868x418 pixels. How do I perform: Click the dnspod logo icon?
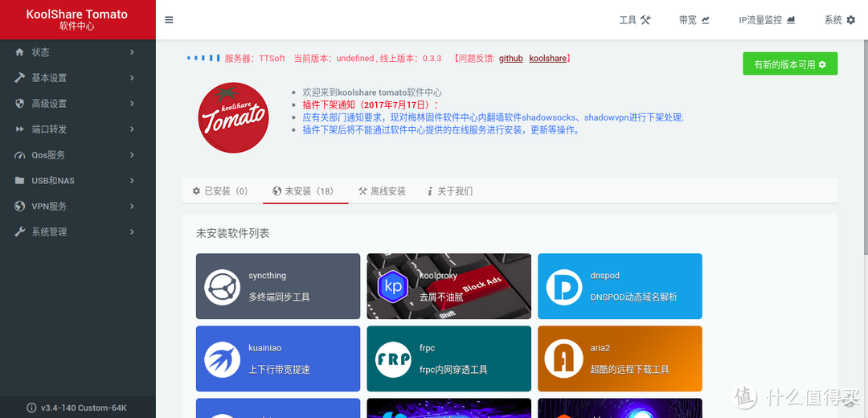click(x=563, y=287)
